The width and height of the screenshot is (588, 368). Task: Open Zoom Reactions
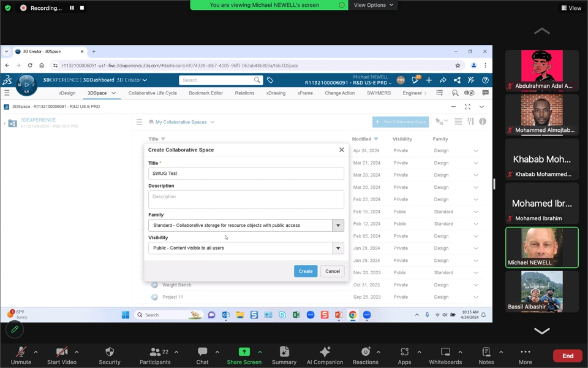[365, 356]
